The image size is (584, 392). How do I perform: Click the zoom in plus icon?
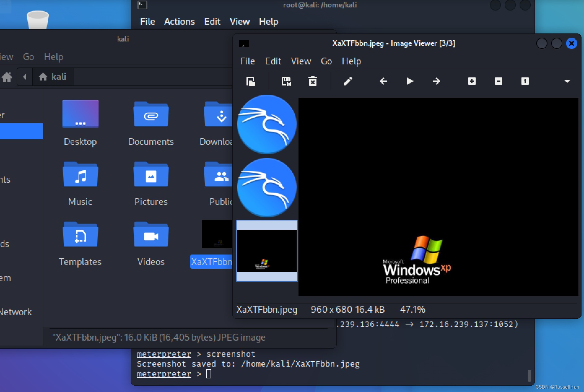[x=472, y=81]
